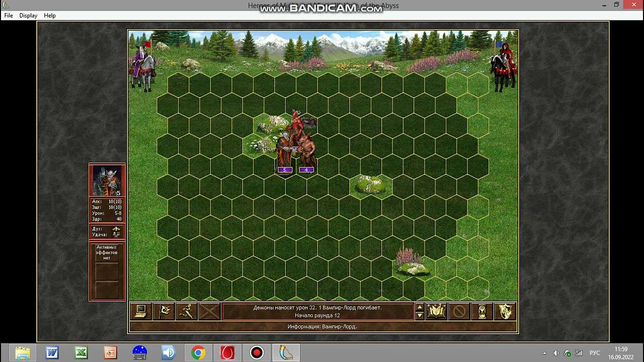Minimize the game window
644x362 pixels.
(x=603, y=5)
